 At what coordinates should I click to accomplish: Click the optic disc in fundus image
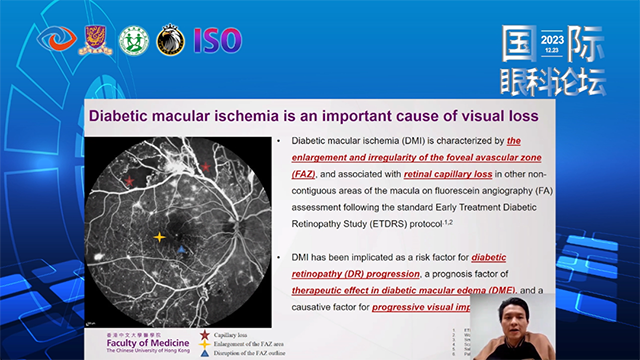(x=240, y=227)
